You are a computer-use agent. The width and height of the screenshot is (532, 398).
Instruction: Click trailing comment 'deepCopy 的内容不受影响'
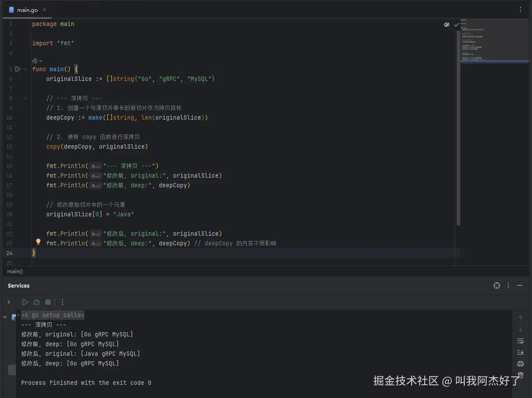pyautogui.click(x=235, y=243)
